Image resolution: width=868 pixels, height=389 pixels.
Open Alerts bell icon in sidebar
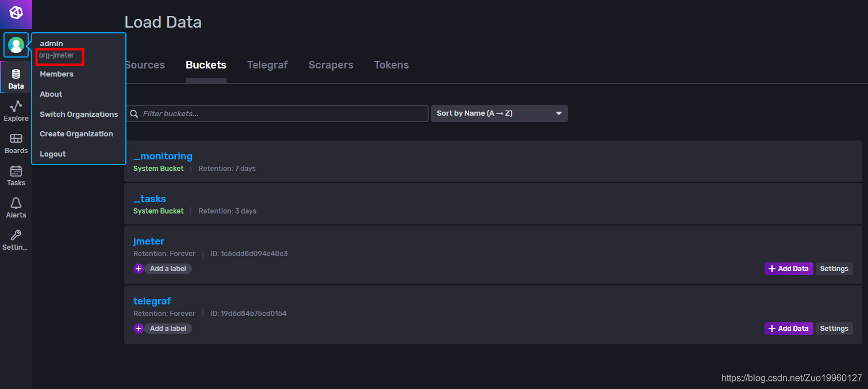pos(16,203)
